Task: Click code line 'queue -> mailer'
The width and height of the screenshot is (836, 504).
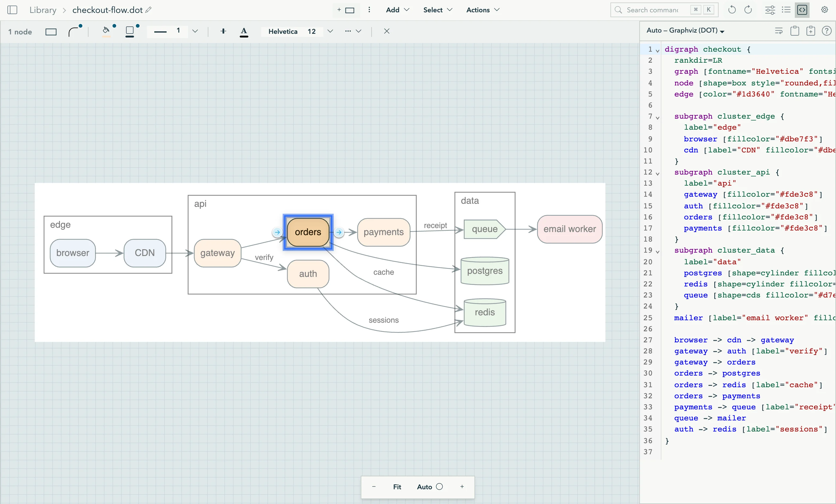Action: tap(710, 418)
